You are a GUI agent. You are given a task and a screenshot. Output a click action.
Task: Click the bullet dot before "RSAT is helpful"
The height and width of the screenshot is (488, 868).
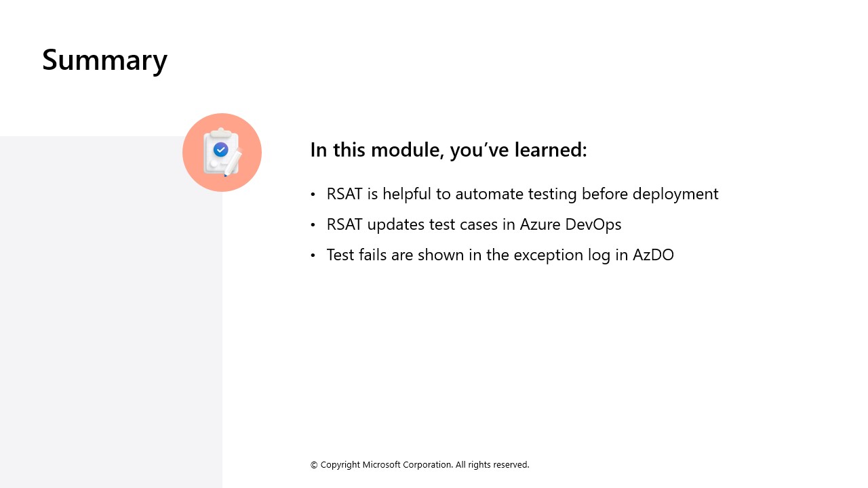pos(313,195)
